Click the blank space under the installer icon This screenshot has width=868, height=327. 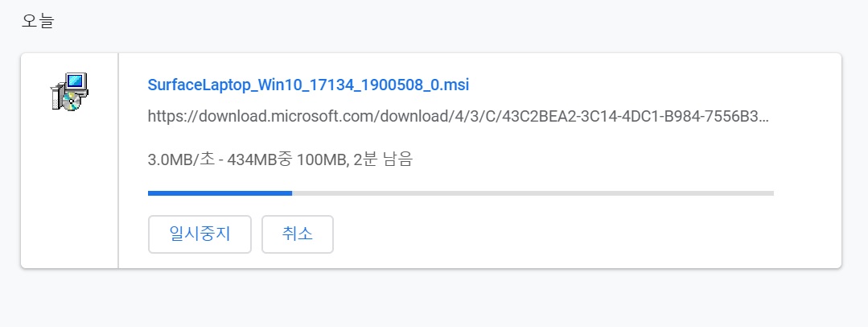tap(70, 188)
